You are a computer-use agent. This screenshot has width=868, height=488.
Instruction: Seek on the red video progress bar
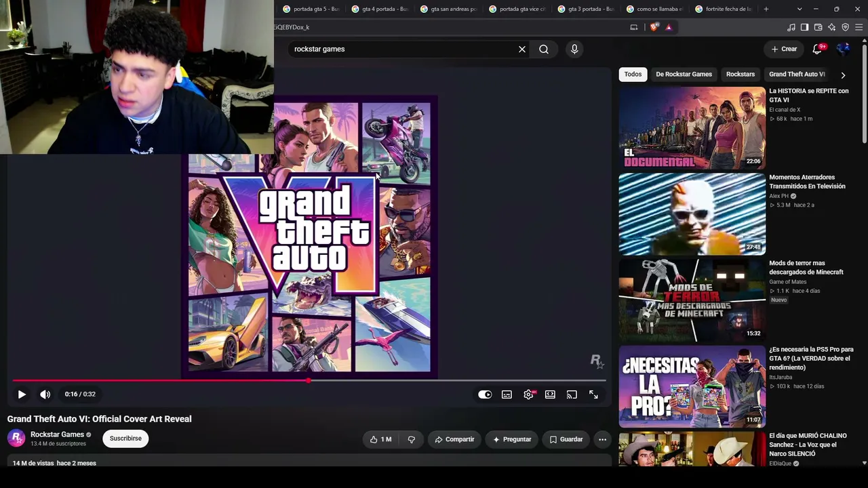[x=309, y=380]
